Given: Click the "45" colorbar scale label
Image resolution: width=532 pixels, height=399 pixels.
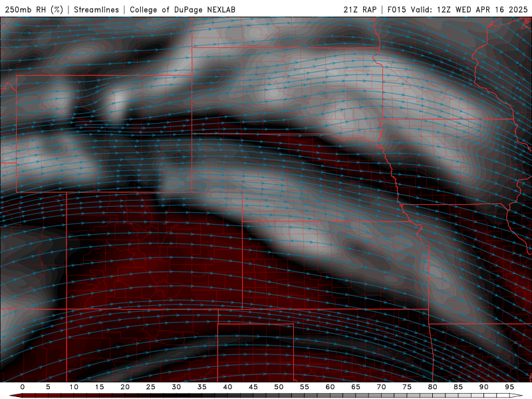Looking at the screenshot, I should click(x=253, y=387).
